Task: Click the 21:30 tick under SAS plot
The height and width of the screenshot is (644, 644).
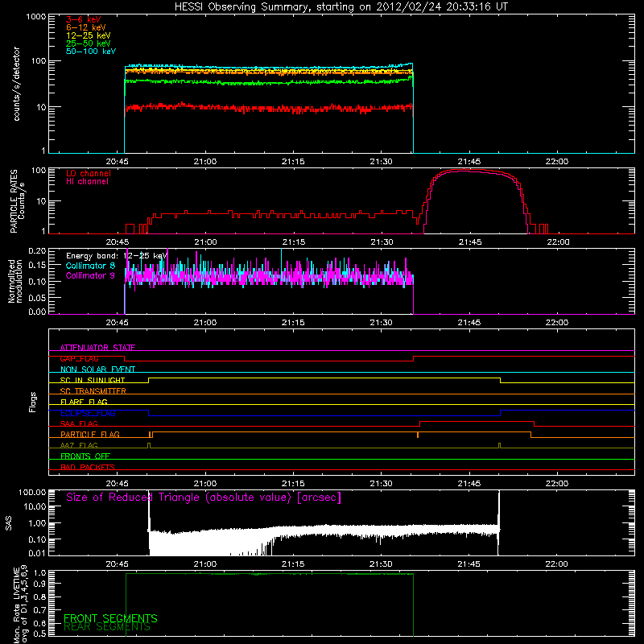Action: pos(381,564)
